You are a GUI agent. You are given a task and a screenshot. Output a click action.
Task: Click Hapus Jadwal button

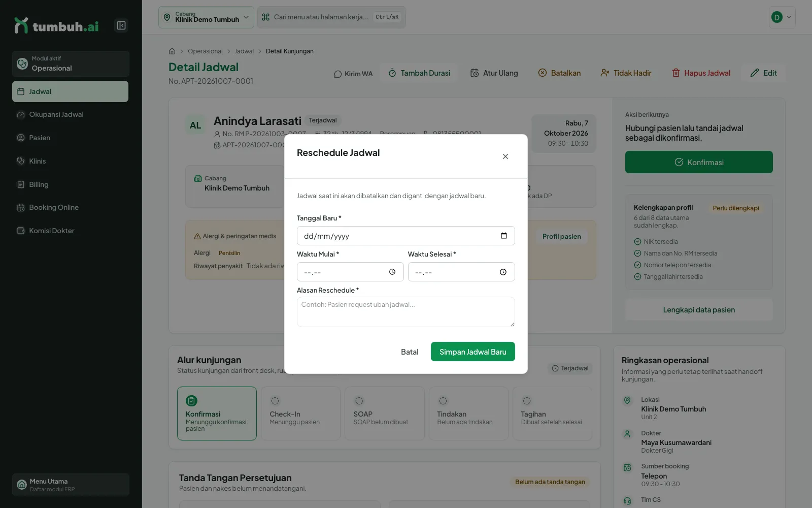(x=701, y=73)
